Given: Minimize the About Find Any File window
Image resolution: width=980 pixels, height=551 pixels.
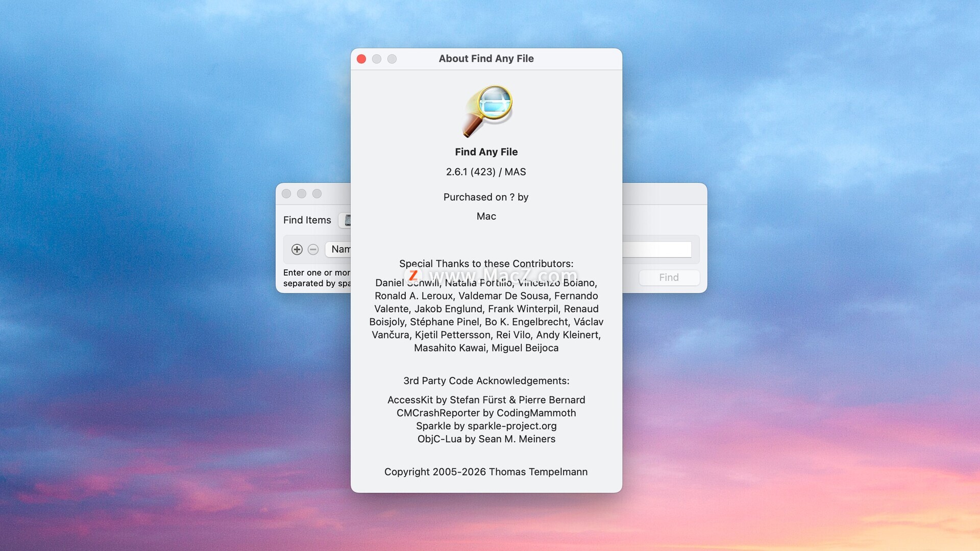Looking at the screenshot, I should coord(377,59).
